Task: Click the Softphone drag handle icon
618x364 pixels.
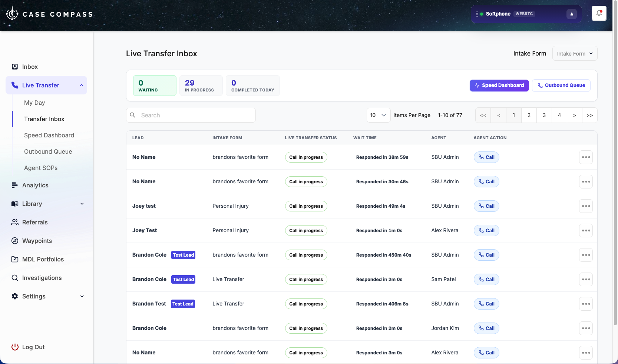Action: pyautogui.click(x=477, y=14)
